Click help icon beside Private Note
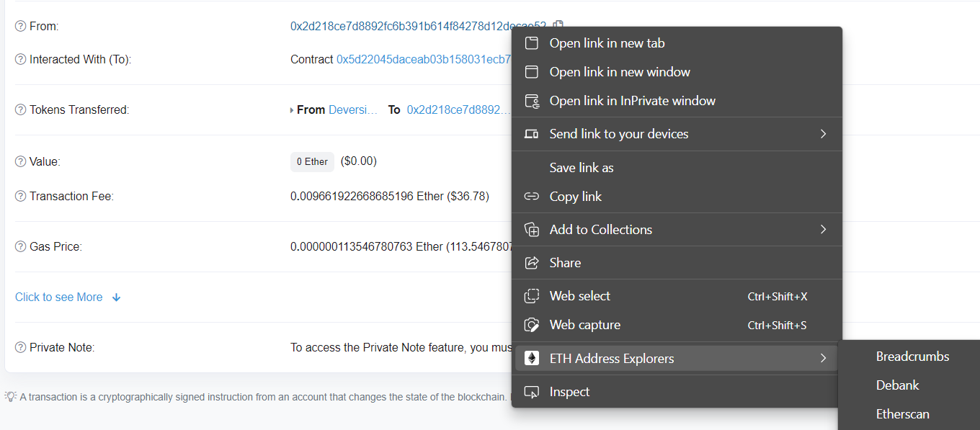The image size is (980, 430). point(20,348)
